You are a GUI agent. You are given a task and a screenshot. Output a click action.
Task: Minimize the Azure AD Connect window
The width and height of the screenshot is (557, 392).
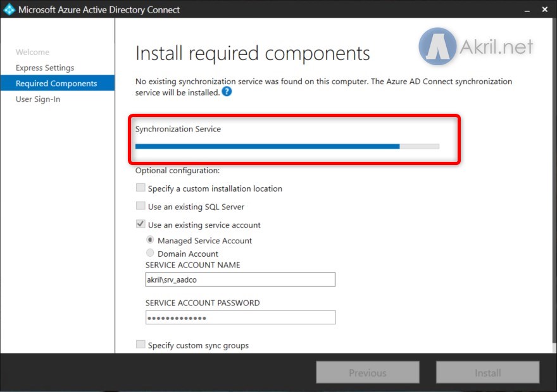(527, 10)
